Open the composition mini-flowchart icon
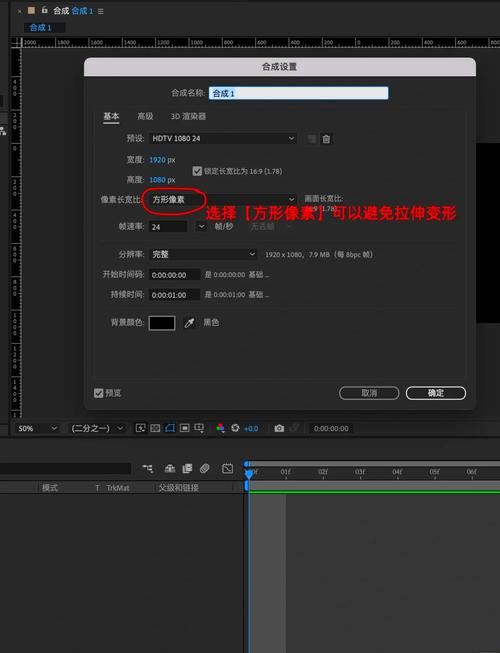The height and width of the screenshot is (653, 500). (x=148, y=469)
